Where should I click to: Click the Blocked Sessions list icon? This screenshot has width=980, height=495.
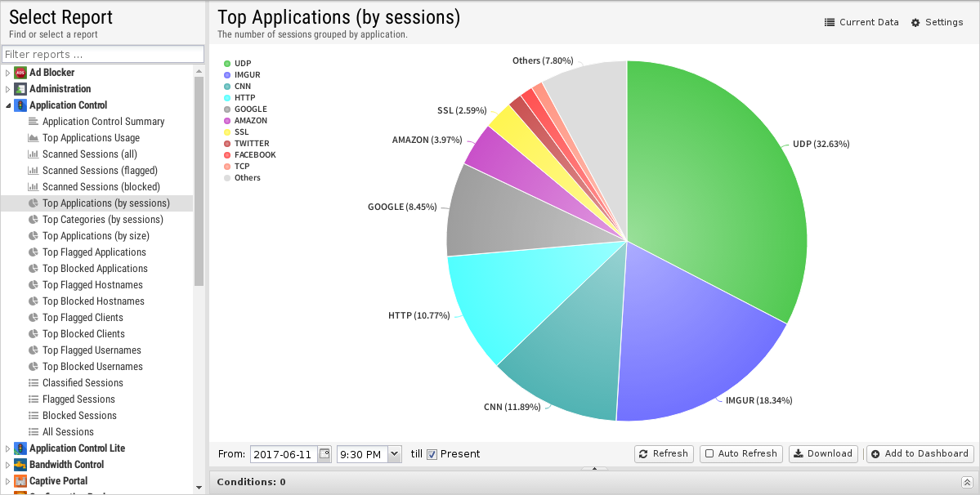(x=34, y=415)
